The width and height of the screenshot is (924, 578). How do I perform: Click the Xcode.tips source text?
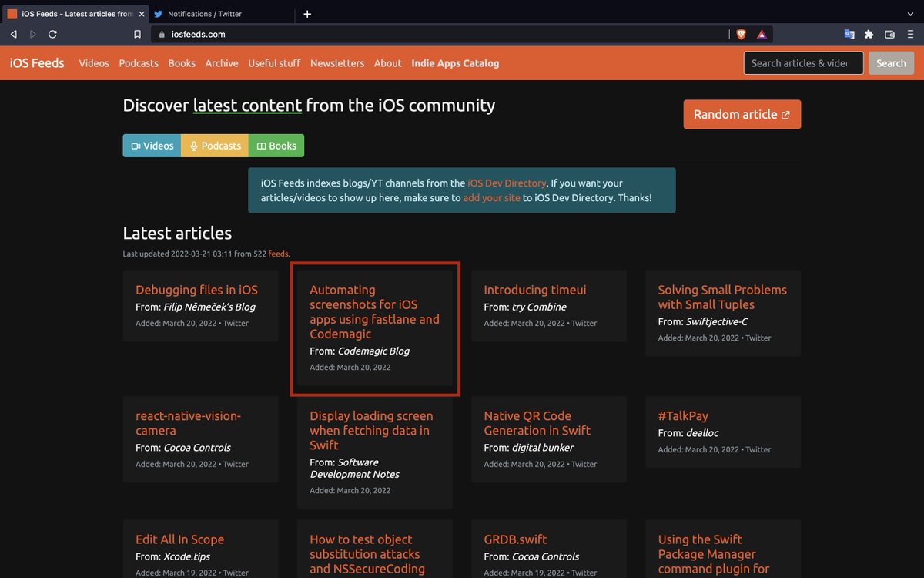[187, 556]
